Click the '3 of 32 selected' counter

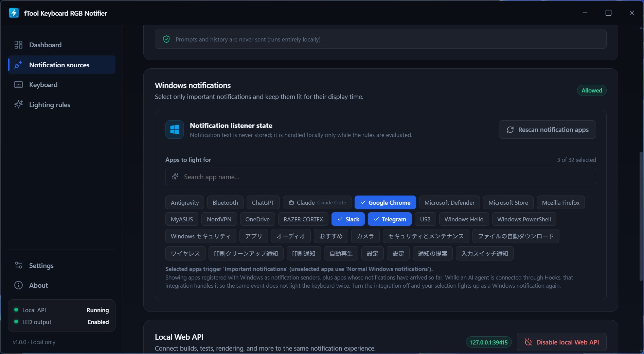click(x=576, y=160)
